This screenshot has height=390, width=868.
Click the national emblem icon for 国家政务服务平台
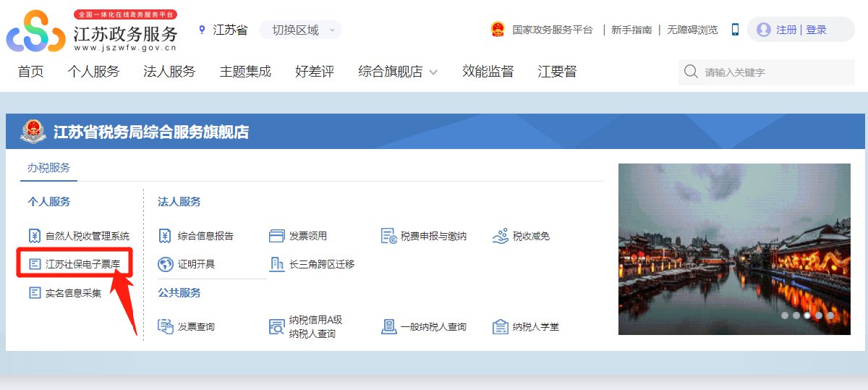coord(498,30)
